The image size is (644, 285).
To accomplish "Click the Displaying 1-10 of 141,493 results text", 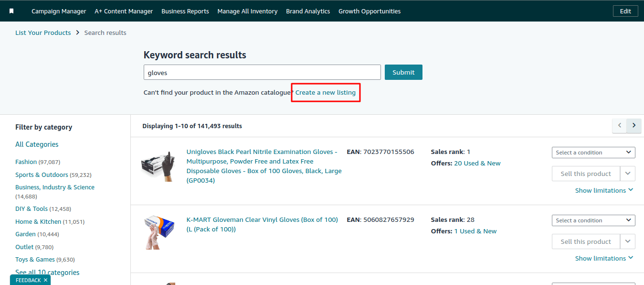I will [x=192, y=126].
